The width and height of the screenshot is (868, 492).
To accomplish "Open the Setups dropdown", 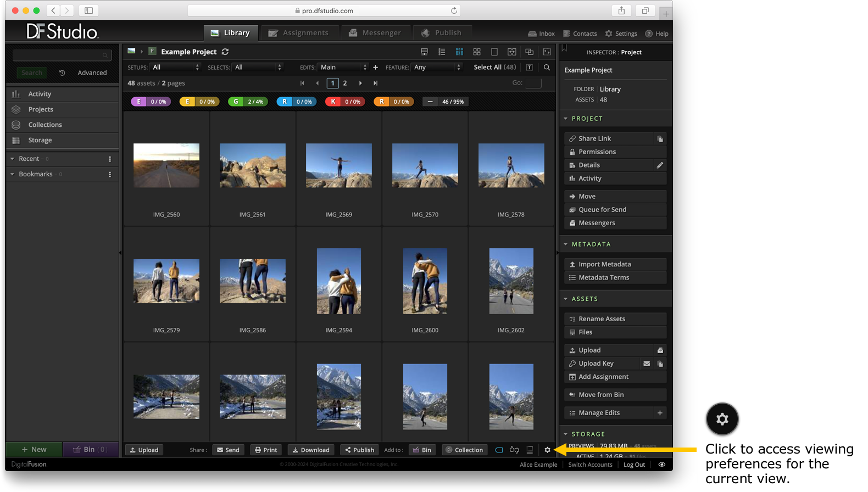I will pyautogui.click(x=176, y=67).
